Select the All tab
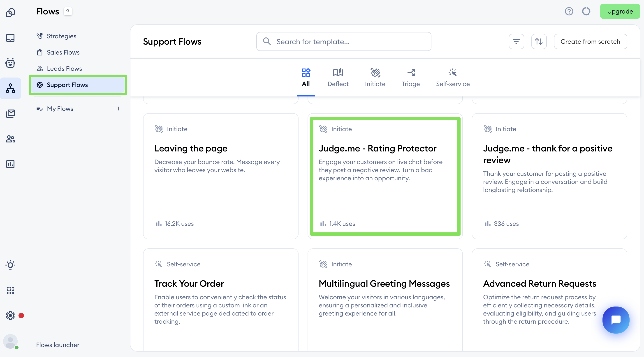Image resolution: width=644 pixels, height=357 pixels. click(306, 78)
